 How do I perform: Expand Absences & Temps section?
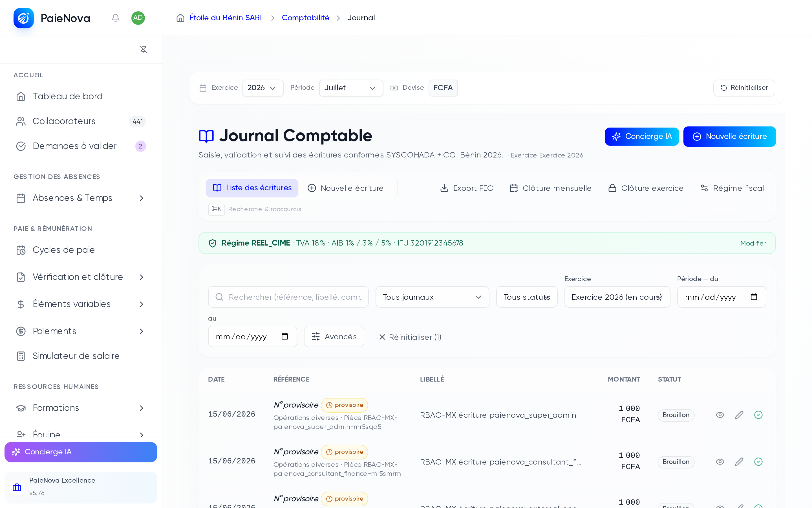81,198
